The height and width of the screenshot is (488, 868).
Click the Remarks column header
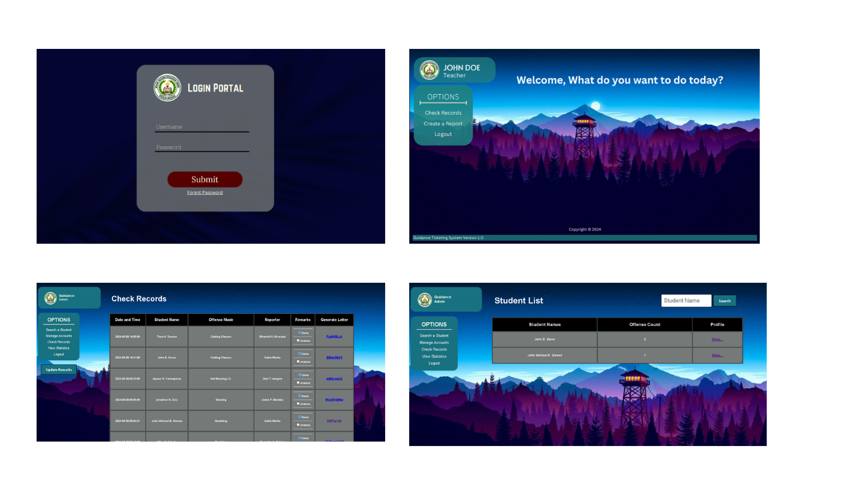coord(303,320)
